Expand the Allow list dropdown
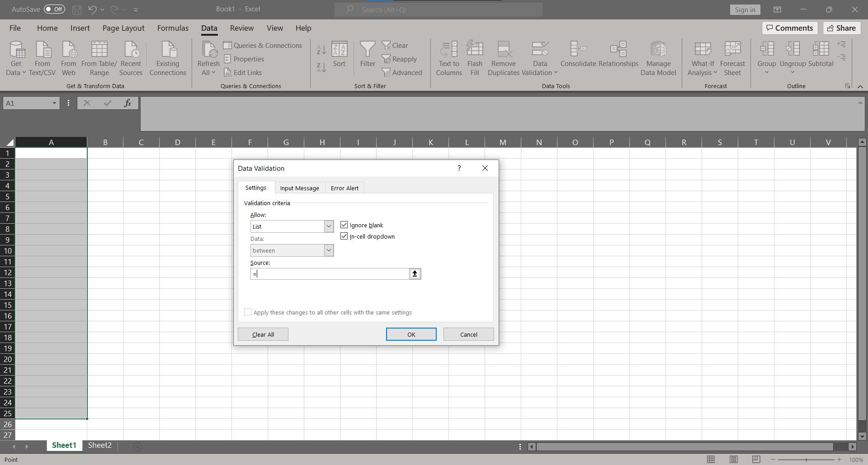 click(x=329, y=226)
